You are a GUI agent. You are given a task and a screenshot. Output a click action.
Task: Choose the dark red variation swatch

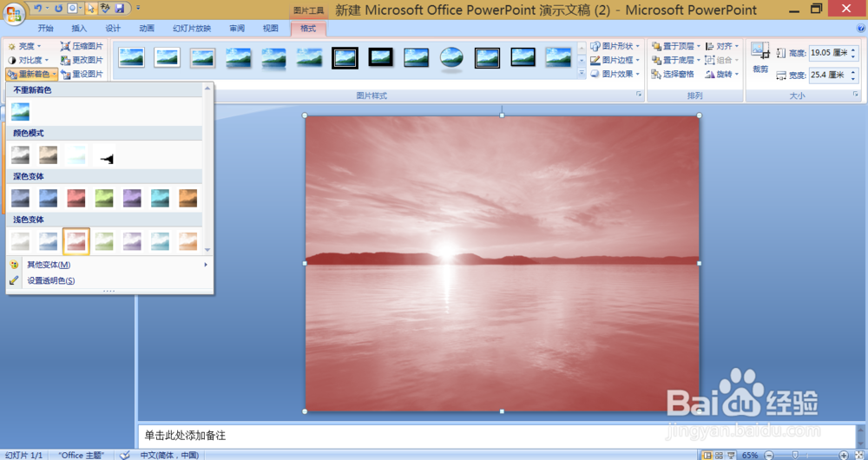(76, 198)
